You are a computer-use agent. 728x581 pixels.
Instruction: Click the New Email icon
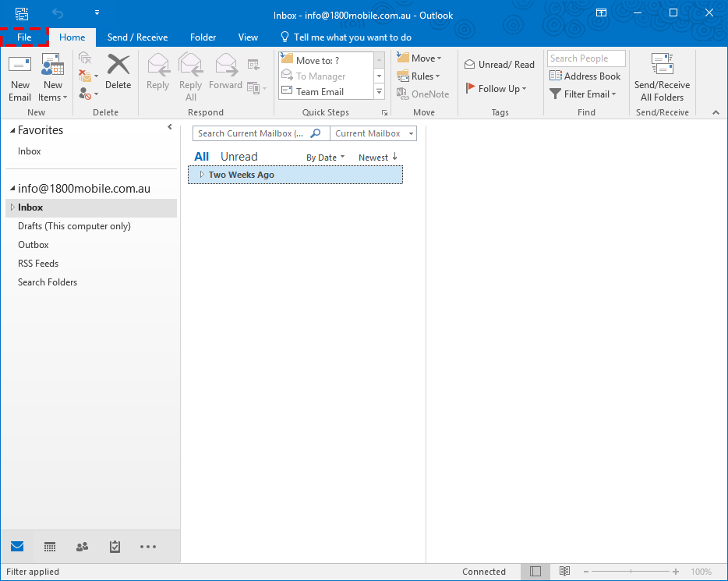pyautogui.click(x=20, y=77)
